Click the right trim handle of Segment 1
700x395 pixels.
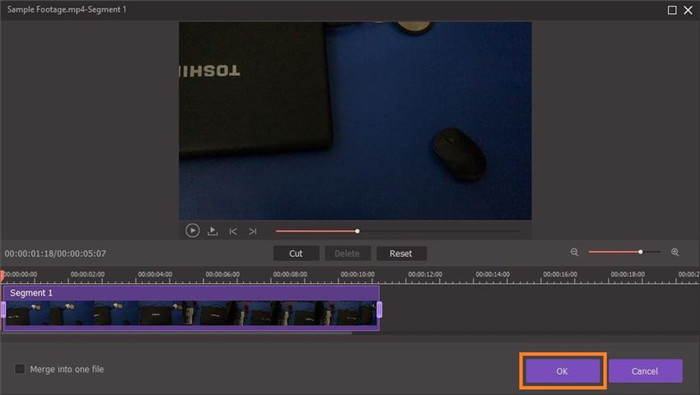click(x=379, y=310)
